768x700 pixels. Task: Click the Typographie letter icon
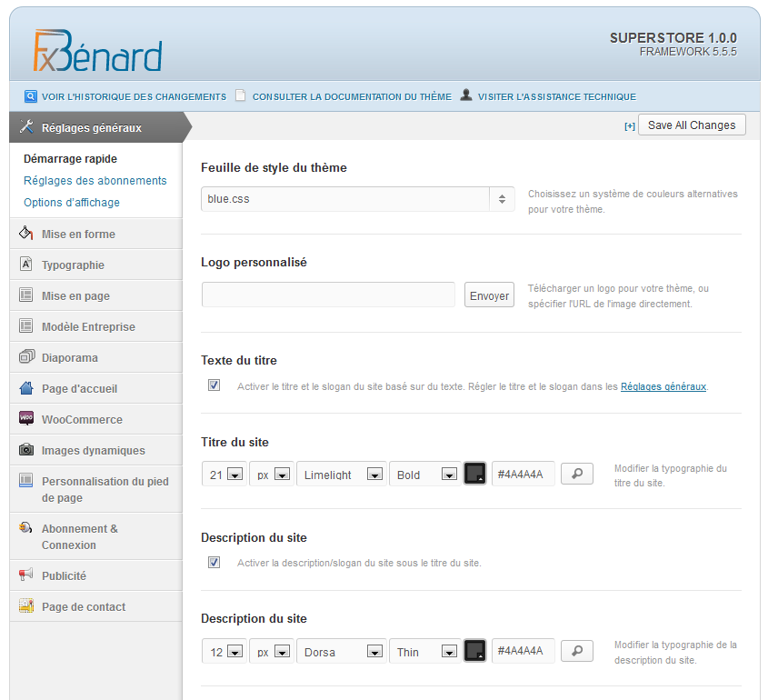26,265
